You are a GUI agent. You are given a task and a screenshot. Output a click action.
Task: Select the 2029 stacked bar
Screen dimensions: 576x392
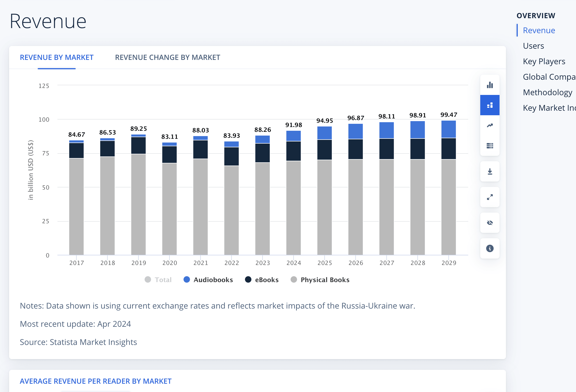pyautogui.click(x=449, y=188)
